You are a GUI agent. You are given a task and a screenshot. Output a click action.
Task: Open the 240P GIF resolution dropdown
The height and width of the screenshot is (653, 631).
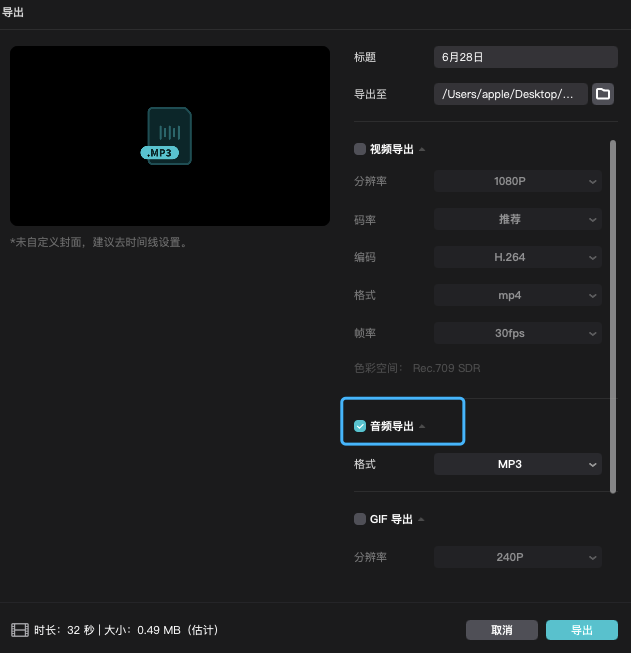click(x=518, y=557)
